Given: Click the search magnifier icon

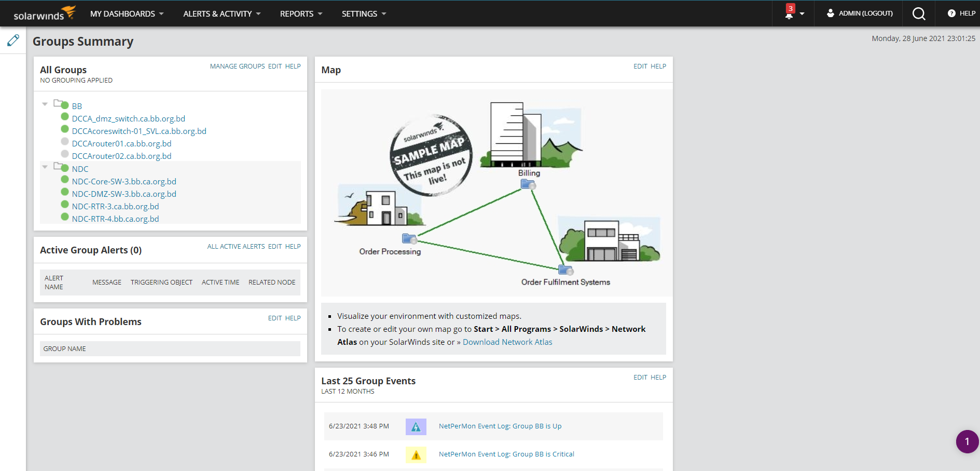Looking at the screenshot, I should click(x=919, y=14).
